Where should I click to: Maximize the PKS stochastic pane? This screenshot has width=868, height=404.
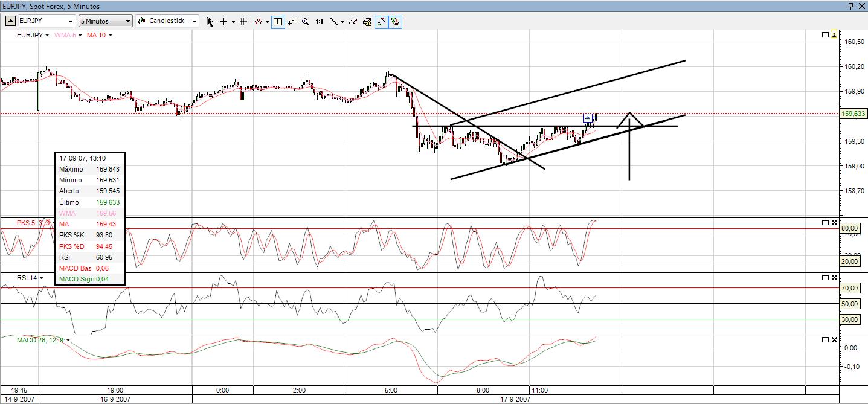(x=826, y=223)
